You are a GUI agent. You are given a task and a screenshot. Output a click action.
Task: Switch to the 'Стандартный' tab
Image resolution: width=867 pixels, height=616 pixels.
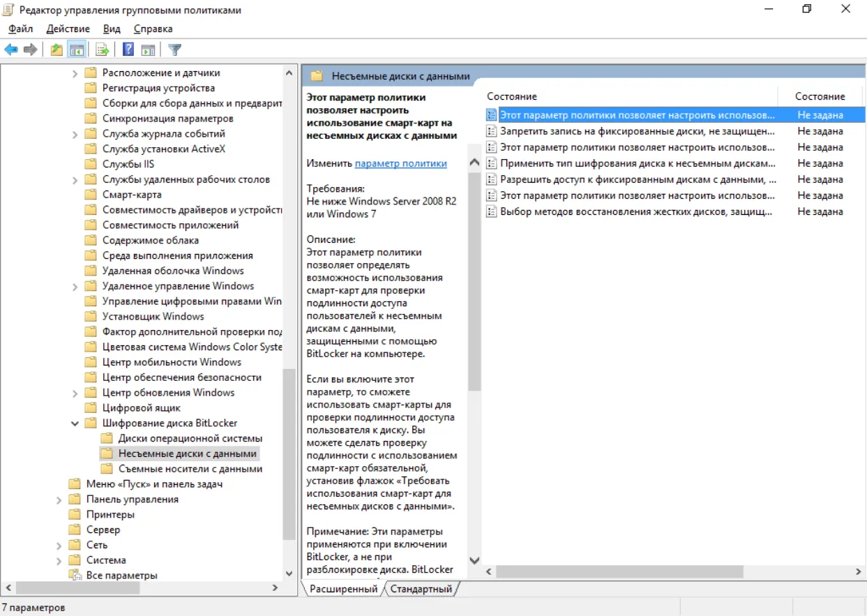click(421, 589)
